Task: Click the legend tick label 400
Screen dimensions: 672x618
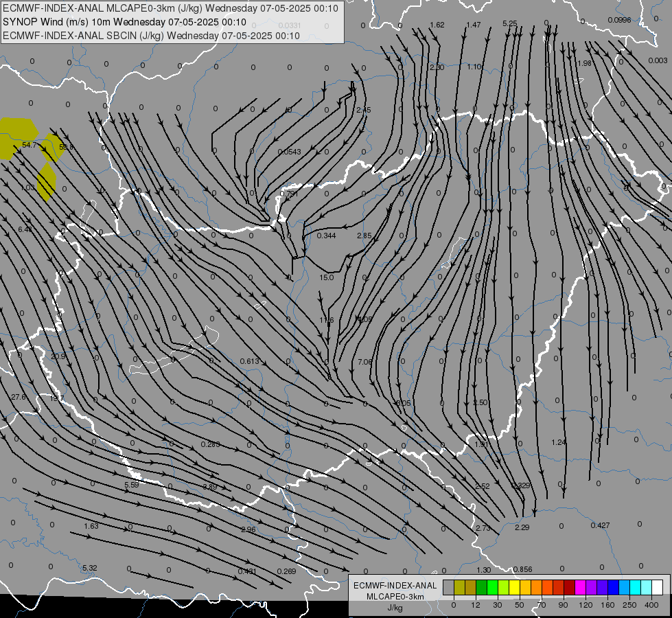Action: [x=651, y=605]
